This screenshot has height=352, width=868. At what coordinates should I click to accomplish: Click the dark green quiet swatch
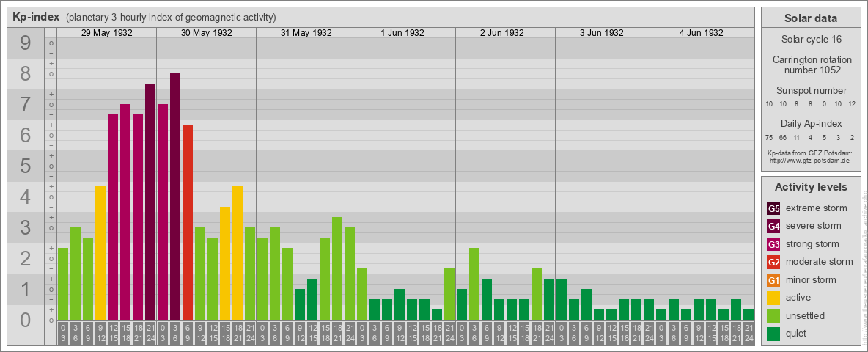click(773, 334)
